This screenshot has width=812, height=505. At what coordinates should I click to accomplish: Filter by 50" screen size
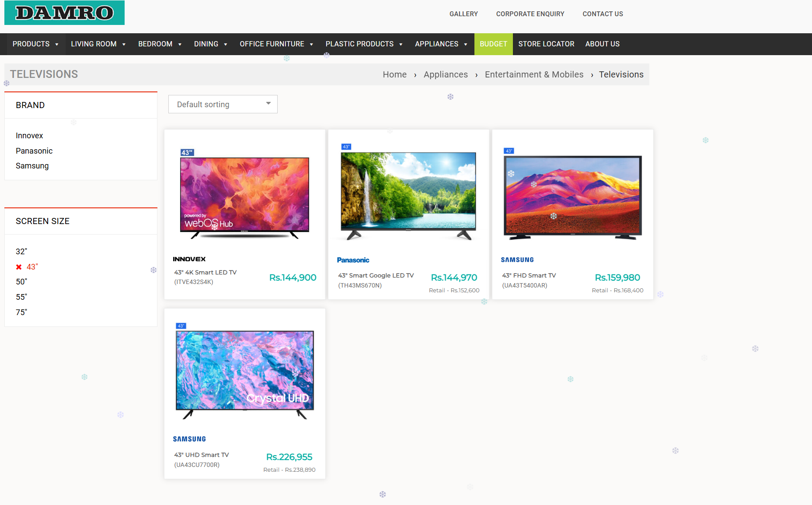(x=21, y=282)
